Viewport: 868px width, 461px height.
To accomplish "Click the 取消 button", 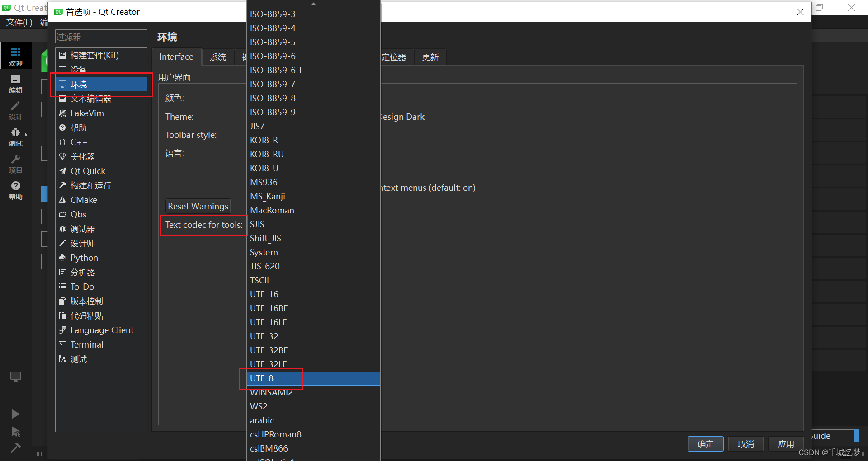I will click(746, 444).
